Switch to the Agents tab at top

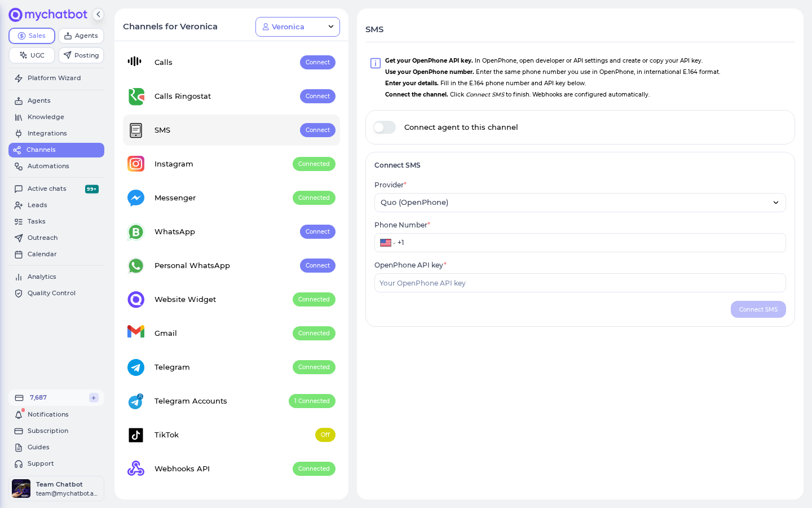point(81,36)
